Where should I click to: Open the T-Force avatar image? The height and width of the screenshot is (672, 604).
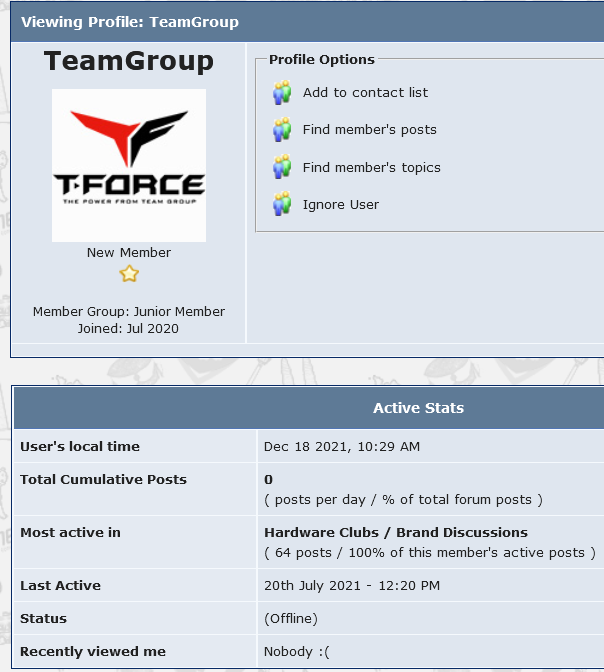tap(129, 166)
